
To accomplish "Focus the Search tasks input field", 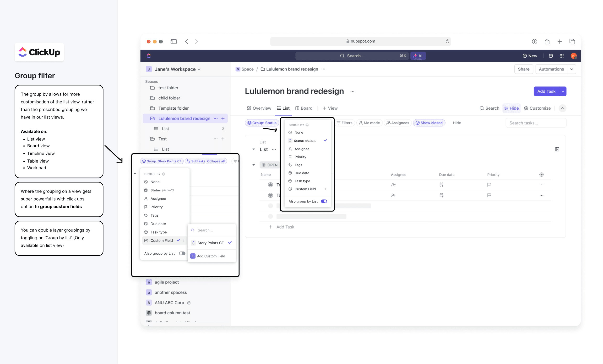I will (536, 123).
